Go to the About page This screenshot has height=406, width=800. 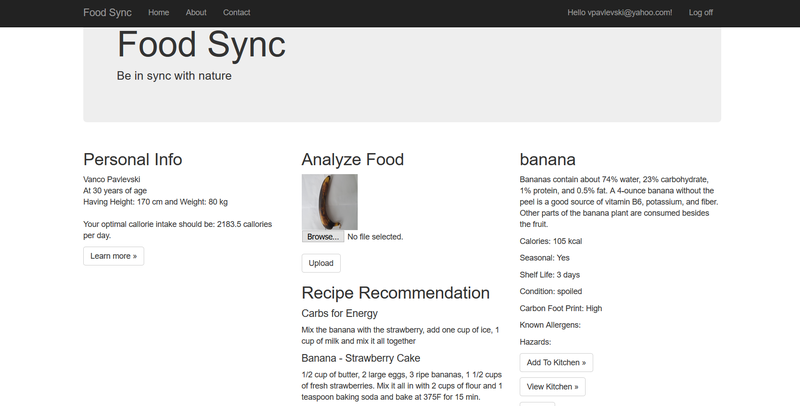click(x=196, y=12)
